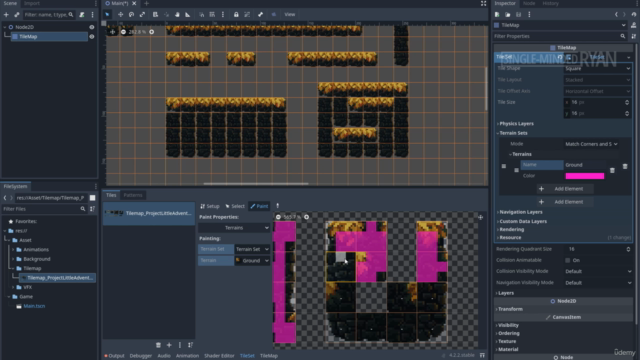Image resolution: width=640 pixels, height=360 pixels.
Task: Open the View menu in viewport toolbar
Action: [290, 14]
